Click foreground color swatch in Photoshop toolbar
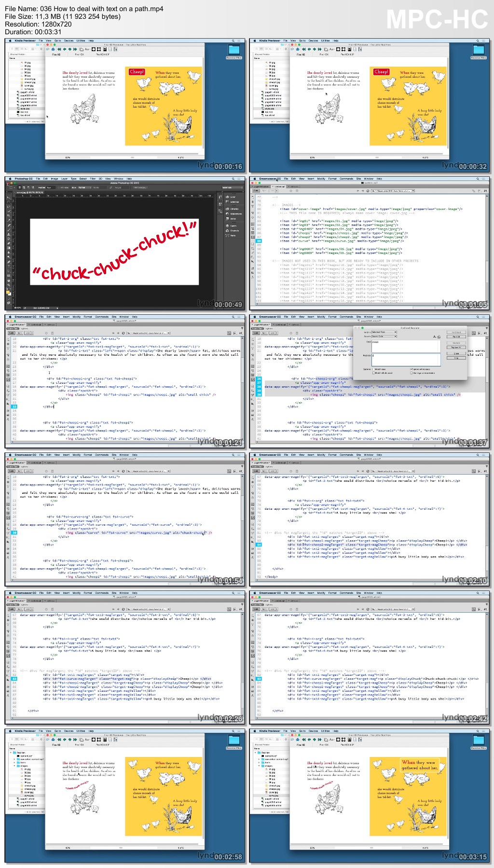Screen dimensions: 494x868 [8, 292]
